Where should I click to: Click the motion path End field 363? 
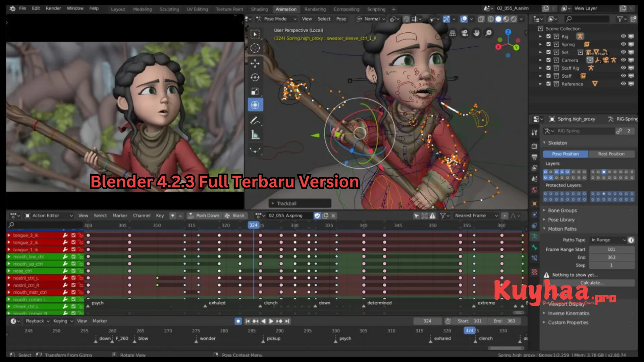(611, 257)
